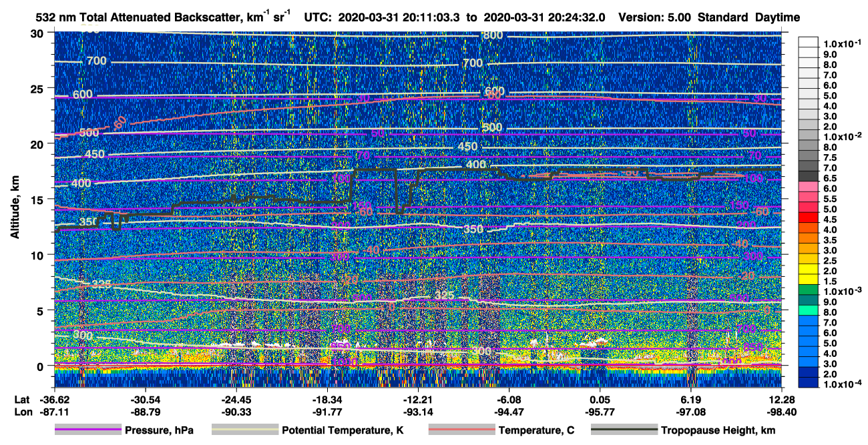This screenshot has height=445, width=868.
Task: Click the Standard Daytime text in header
Action: 748,17
